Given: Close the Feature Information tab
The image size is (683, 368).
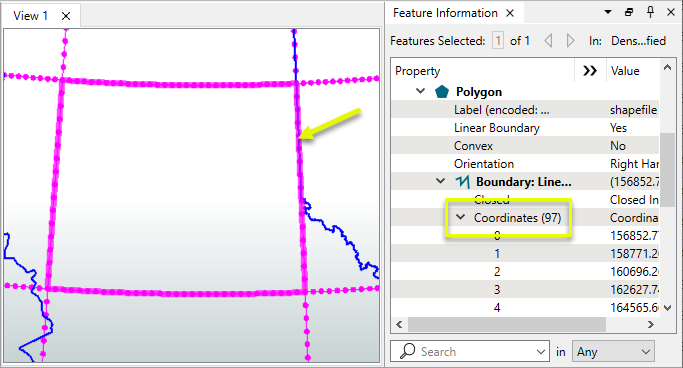Looking at the screenshot, I should tap(510, 13).
